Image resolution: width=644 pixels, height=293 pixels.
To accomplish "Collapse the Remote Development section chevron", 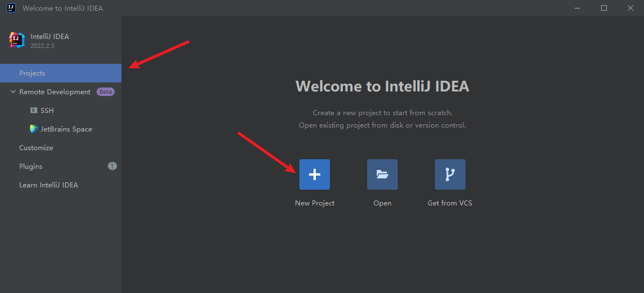I will coord(13,92).
